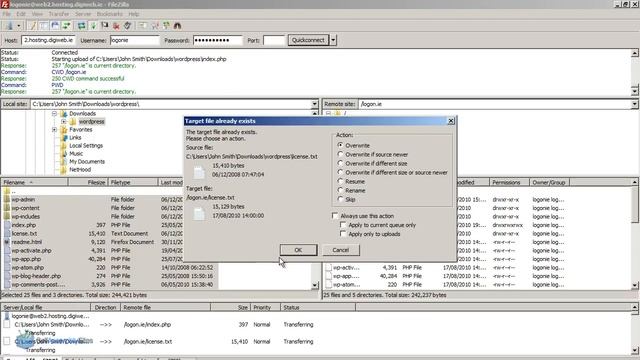Focus the Host input field

(49, 40)
